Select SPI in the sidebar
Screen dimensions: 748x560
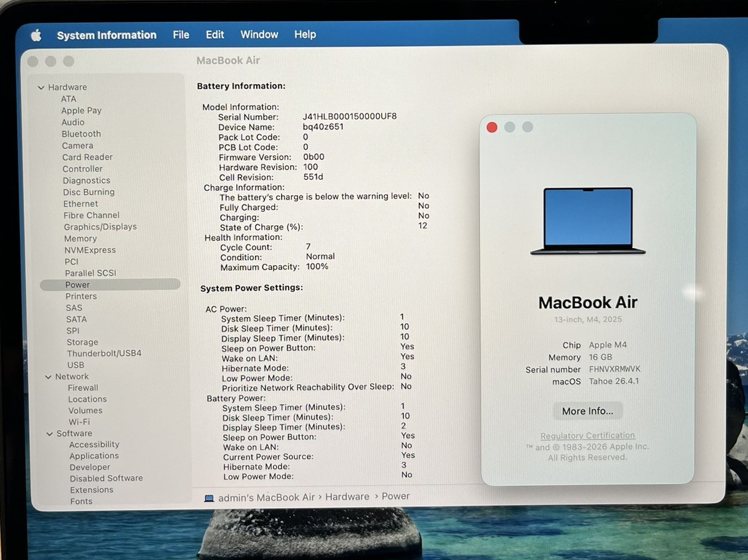click(x=73, y=331)
